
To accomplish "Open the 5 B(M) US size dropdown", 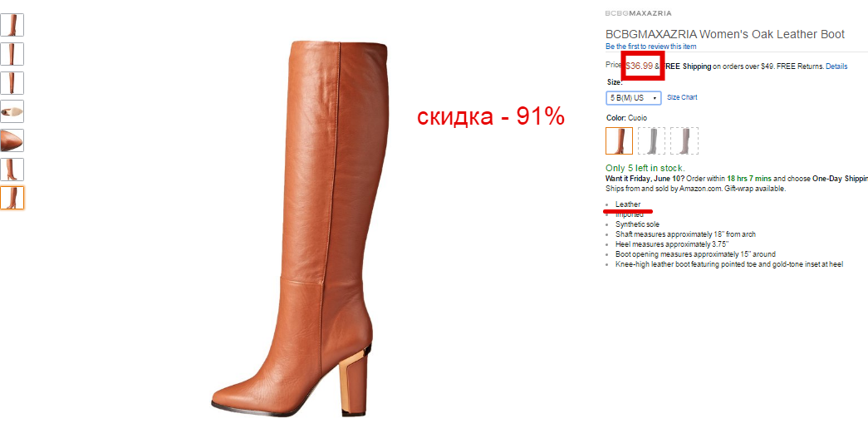I will pos(633,98).
